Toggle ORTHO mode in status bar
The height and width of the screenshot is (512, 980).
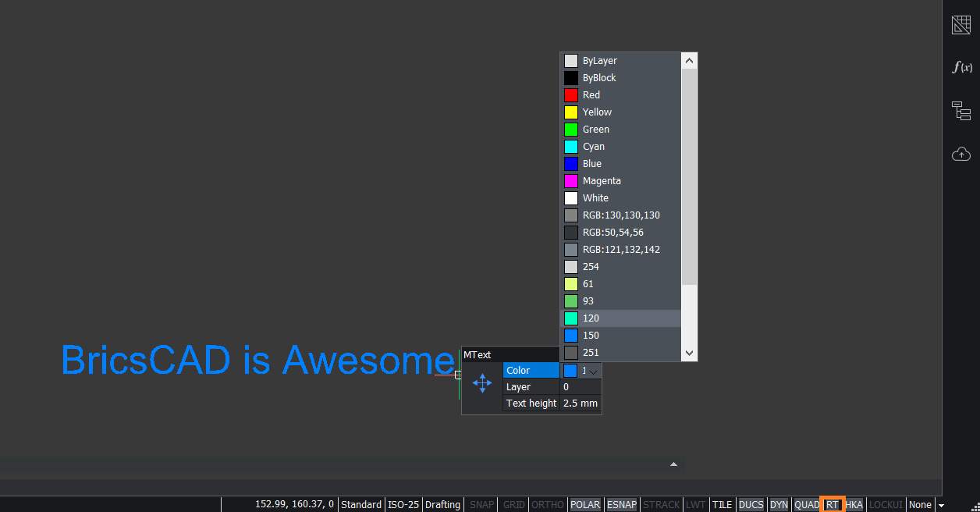(x=548, y=505)
